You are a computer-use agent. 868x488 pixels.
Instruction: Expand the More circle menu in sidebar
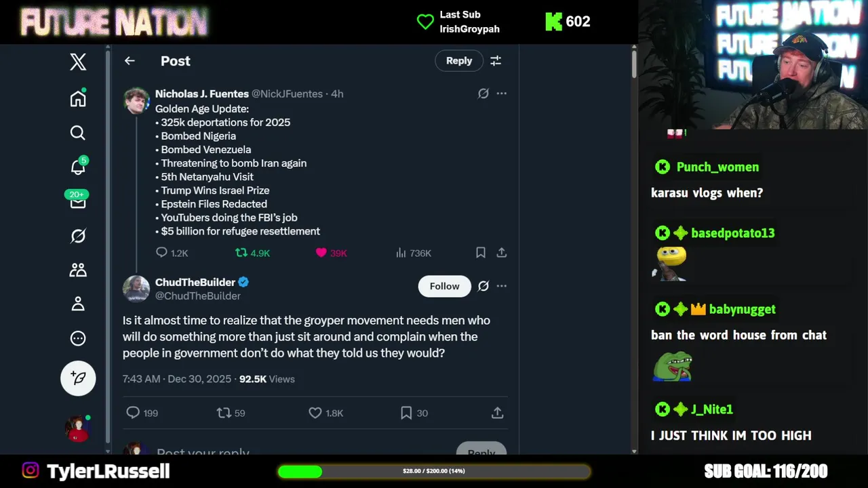78,338
